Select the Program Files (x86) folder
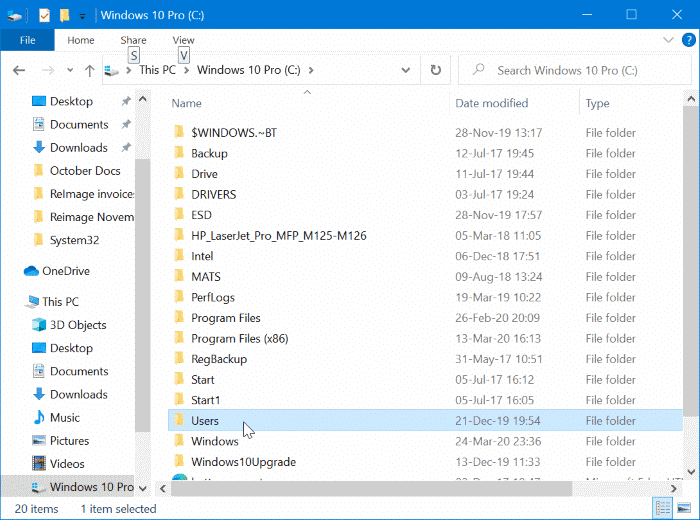Image resolution: width=700 pixels, height=520 pixels. (240, 338)
